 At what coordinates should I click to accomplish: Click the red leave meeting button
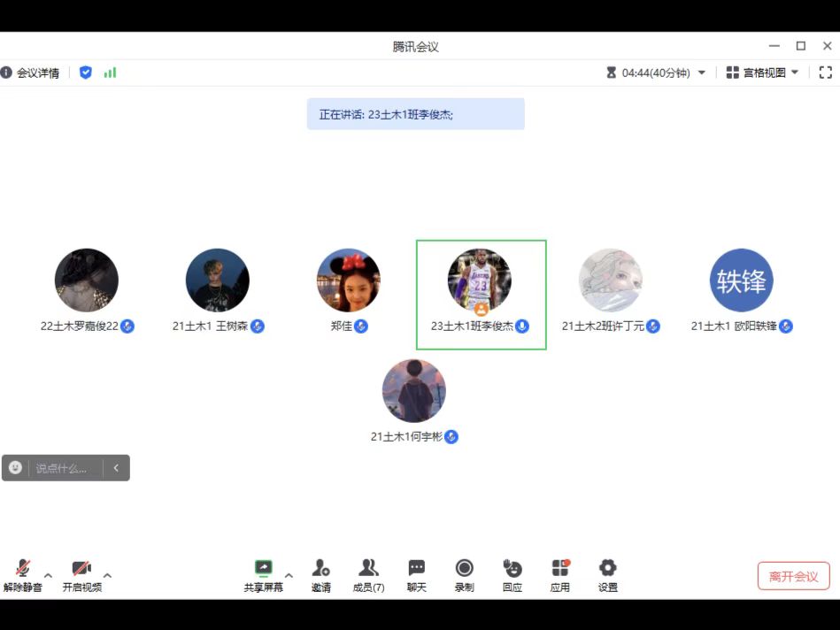793,576
